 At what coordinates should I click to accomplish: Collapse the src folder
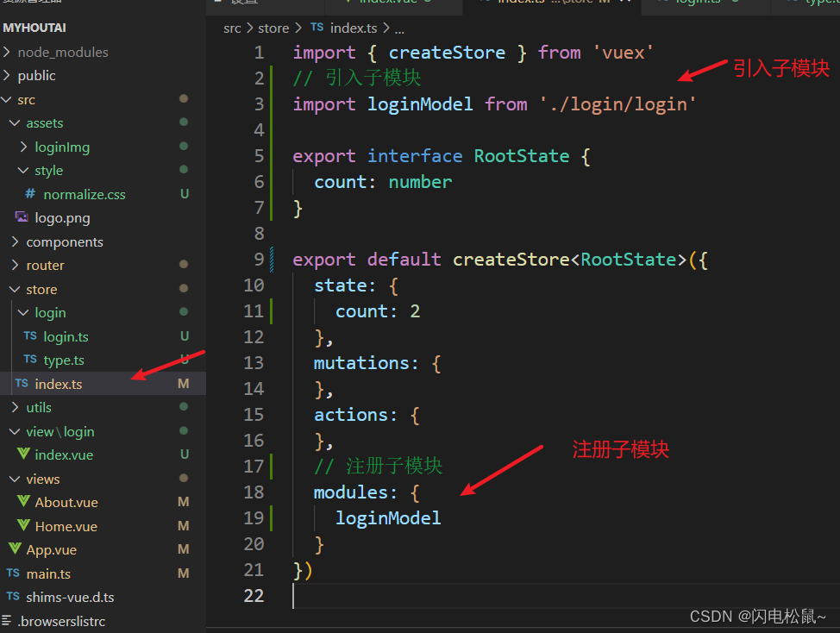[30, 99]
